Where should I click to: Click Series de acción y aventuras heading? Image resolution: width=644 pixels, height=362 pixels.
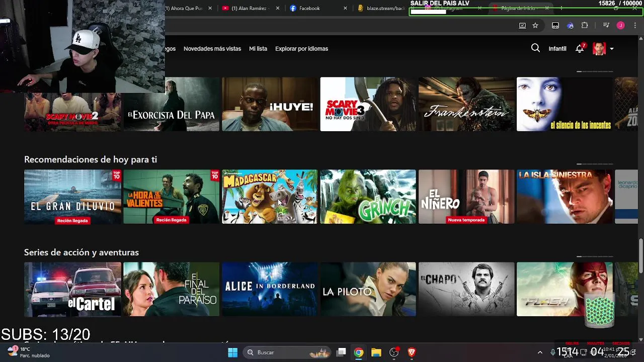[x=82, y=252]
